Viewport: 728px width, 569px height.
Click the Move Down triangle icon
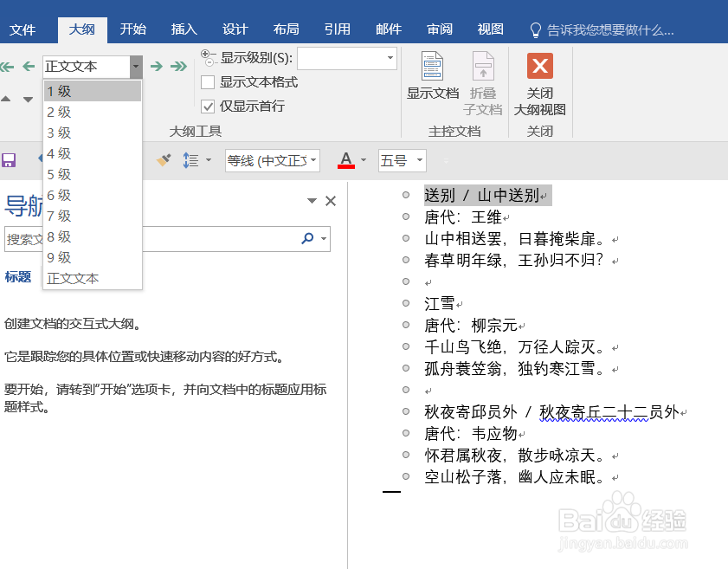point(27,98)
